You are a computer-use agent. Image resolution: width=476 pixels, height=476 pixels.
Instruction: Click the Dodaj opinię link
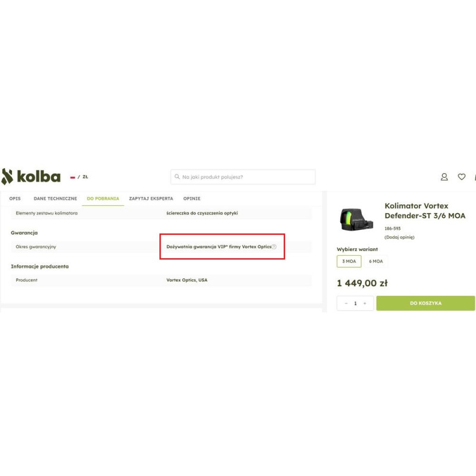click(399, 237)
